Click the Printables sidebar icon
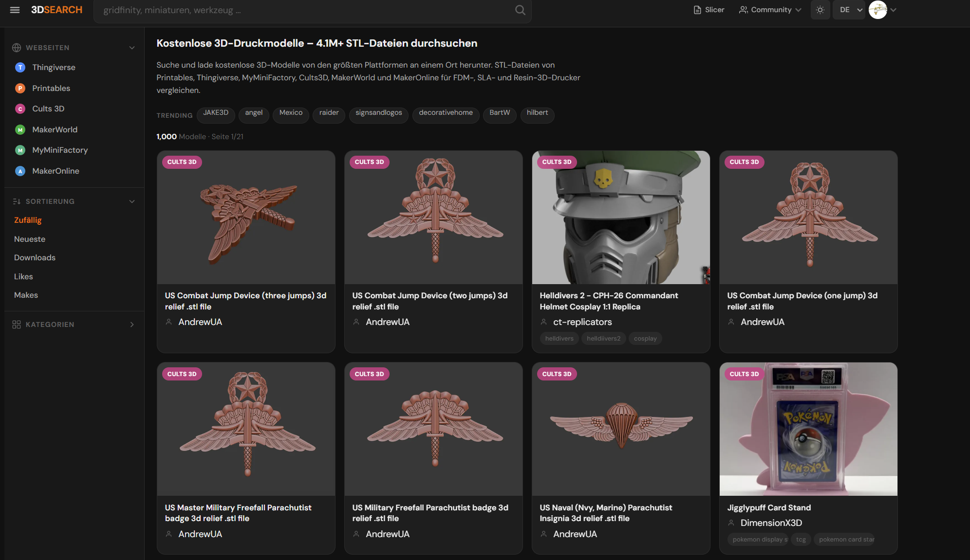 point(20,88)
